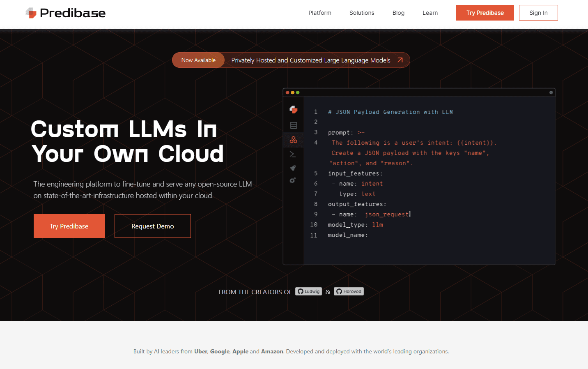
Task: Click the bold word 'Uber' in the tagline
Action: click(x=201, y=351)
